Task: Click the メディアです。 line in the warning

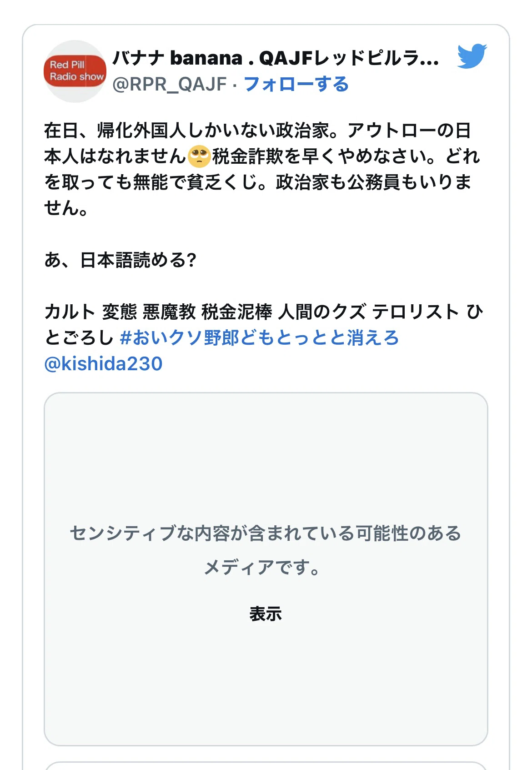Action: [x=262, y=567]
